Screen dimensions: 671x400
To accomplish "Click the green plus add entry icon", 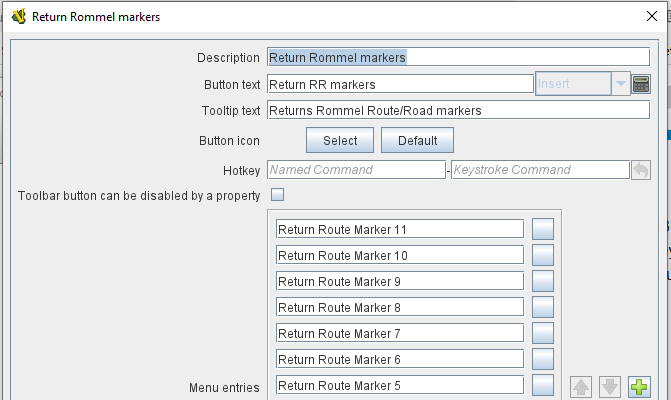I will (x=639, y=387).
